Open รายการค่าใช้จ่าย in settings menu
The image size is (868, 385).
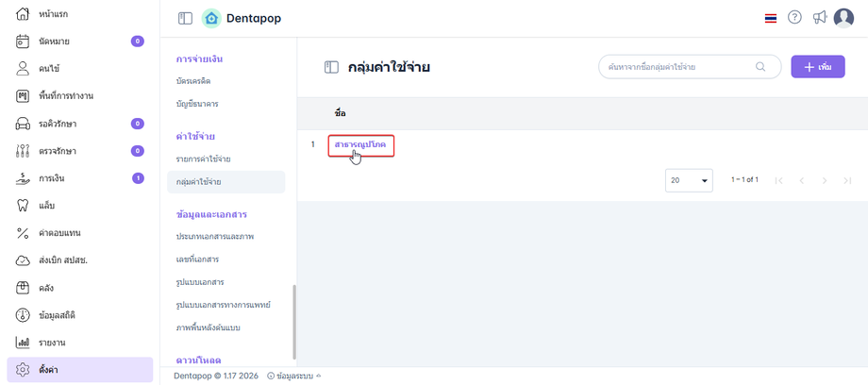pyautogui.click(x=204, y=158)
